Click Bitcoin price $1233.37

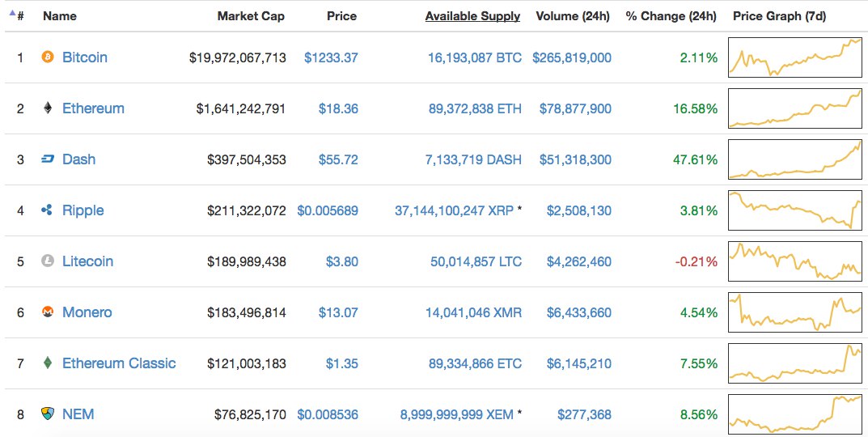pyautogui.click(x=331, y=57)
